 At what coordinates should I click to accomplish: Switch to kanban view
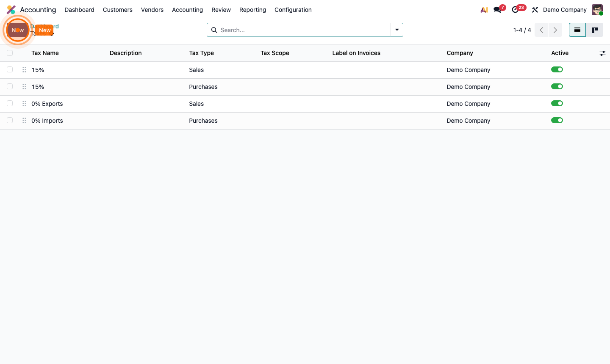(x=594, y=30)
